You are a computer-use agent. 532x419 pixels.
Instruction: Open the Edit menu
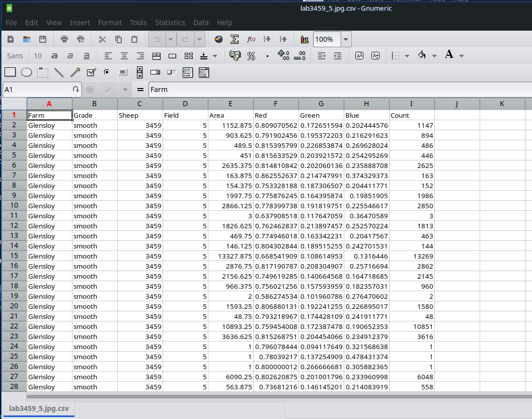point(32,23)
